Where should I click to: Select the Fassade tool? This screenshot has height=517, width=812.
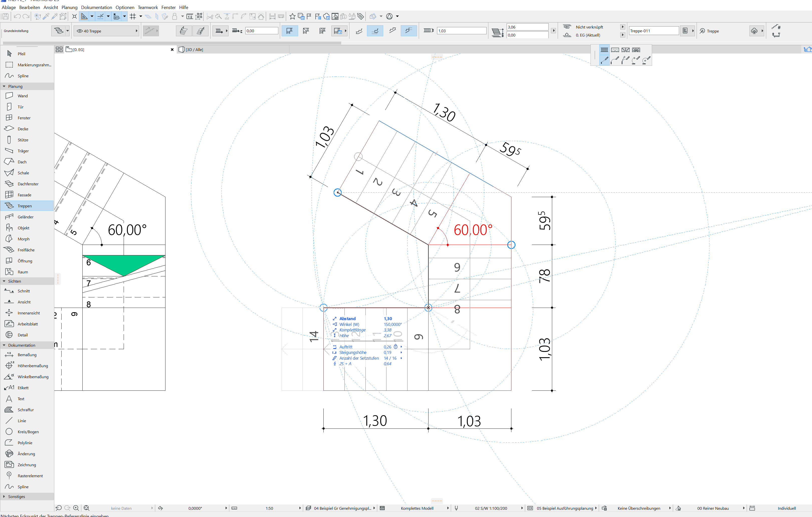point(24,195)
